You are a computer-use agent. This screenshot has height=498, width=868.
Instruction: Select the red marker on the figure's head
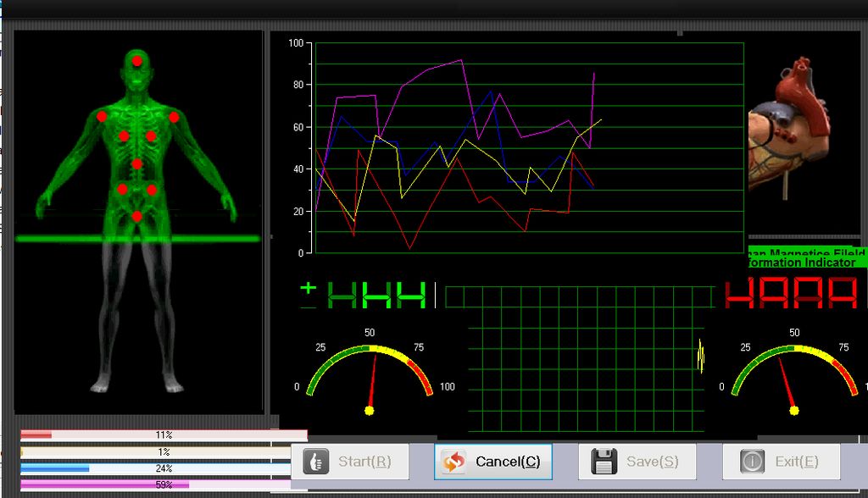click(138, 62)
